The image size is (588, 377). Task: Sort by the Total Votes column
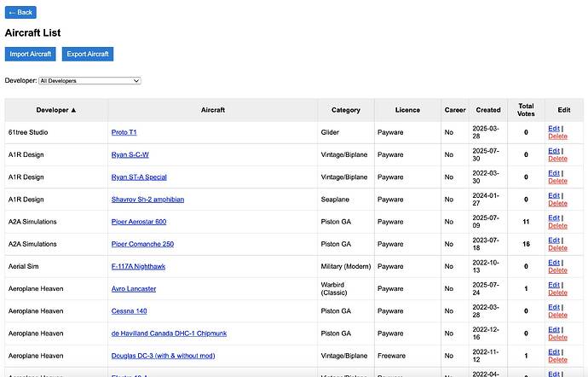pyautogui.click(x=526, y=110)
